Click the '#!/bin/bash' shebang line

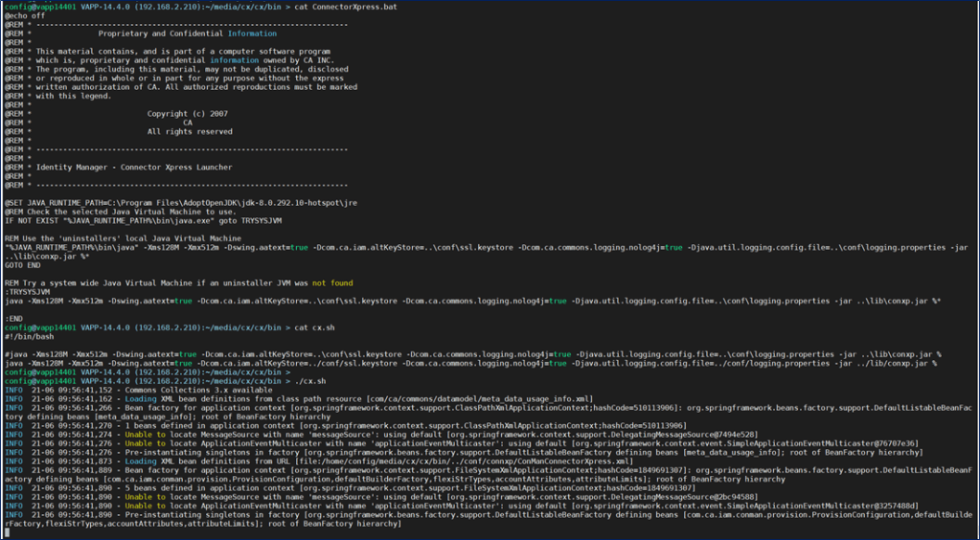pos(31,336)
